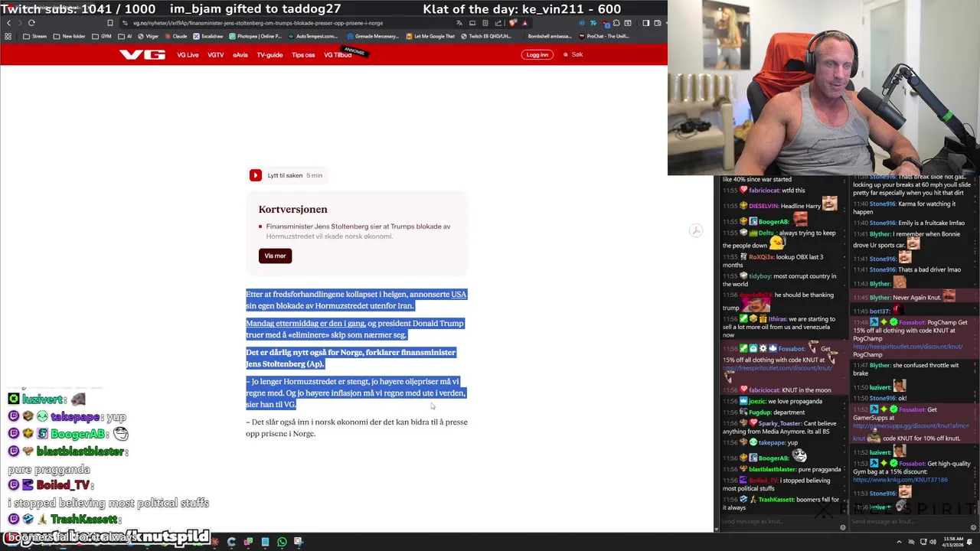
Task: Open the ProChat bookmark
Action: click(604, 36)
